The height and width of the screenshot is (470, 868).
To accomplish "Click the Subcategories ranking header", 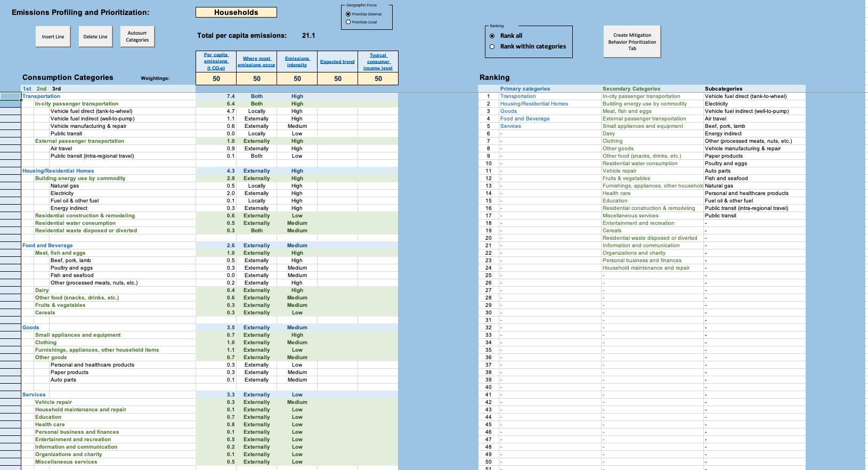I will pos(724,89).
